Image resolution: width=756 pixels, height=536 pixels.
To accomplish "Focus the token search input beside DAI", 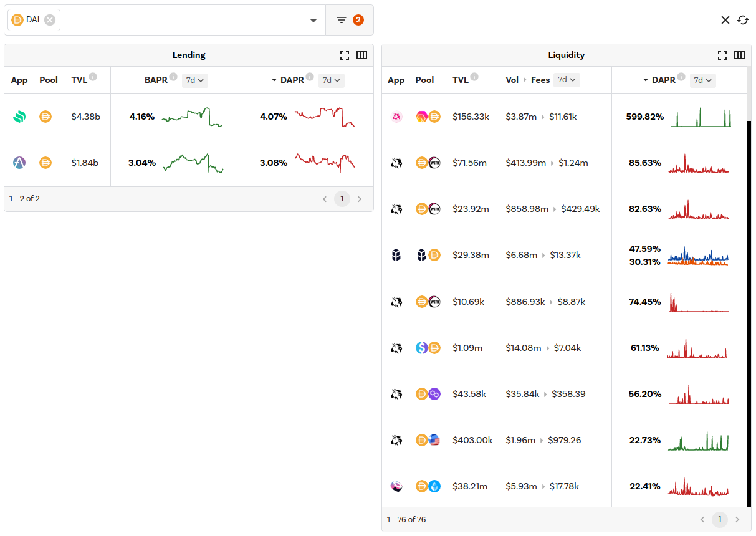I will tap(183, 20).
